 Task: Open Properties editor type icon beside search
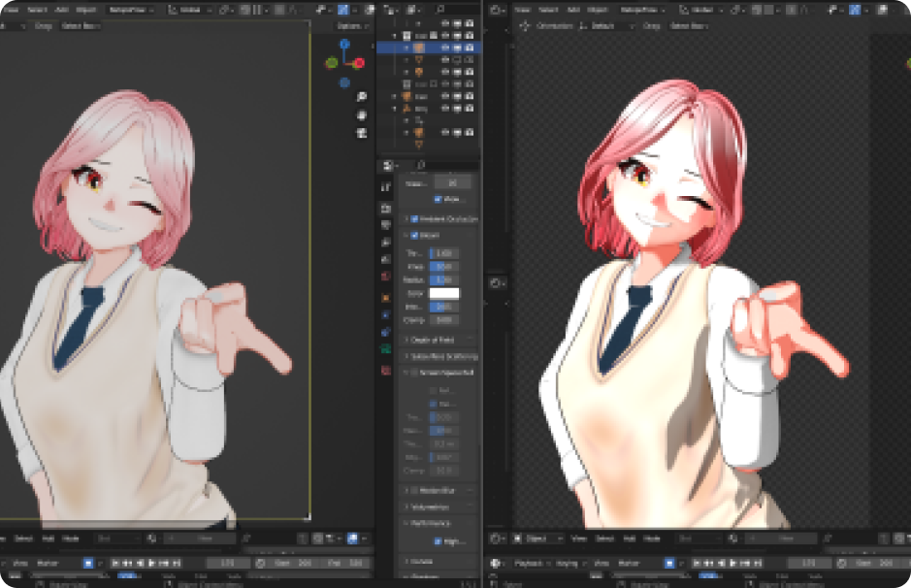390,166
